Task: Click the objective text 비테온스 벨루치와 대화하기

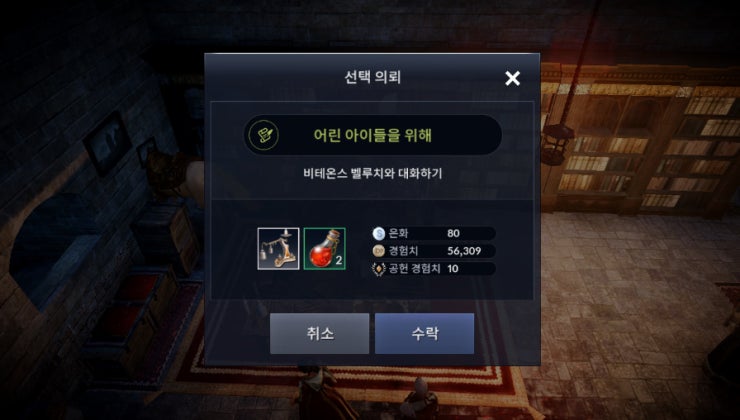Action: tap(372, 173)
